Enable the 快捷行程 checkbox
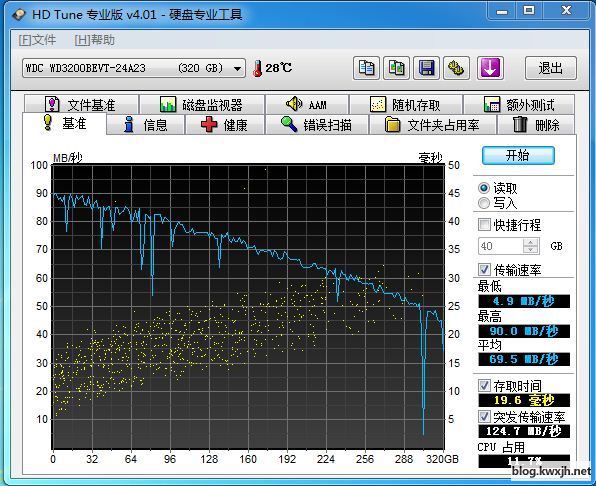 484,225
